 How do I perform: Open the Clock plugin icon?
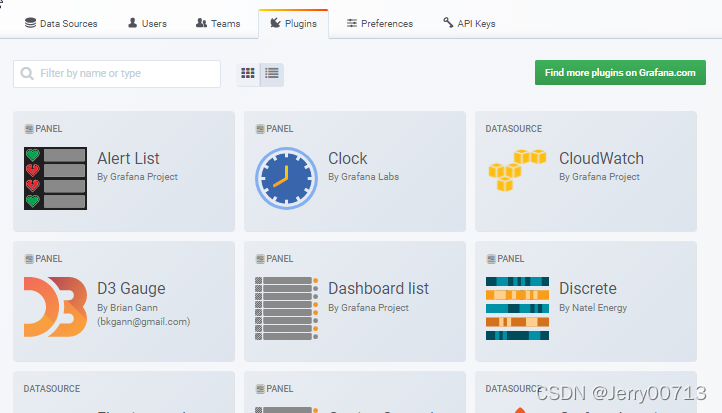click(286, 178)
